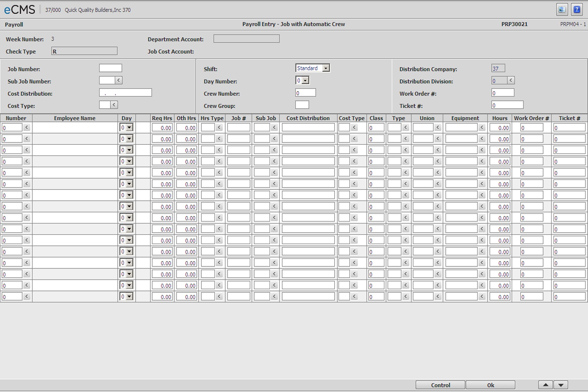The width and height of the screenshot is (588, 392).
Task: Expand Day dropdown in first grid row
Action: point(130,127)
